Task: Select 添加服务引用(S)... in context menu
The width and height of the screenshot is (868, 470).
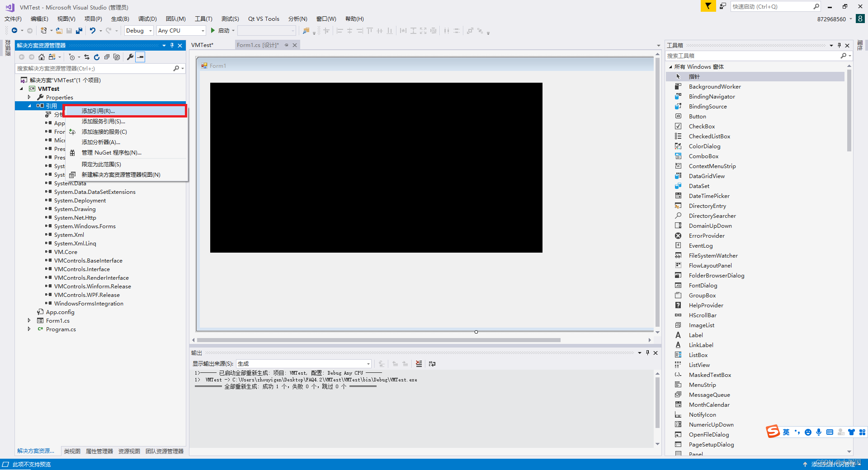Action: pos(127,121)
